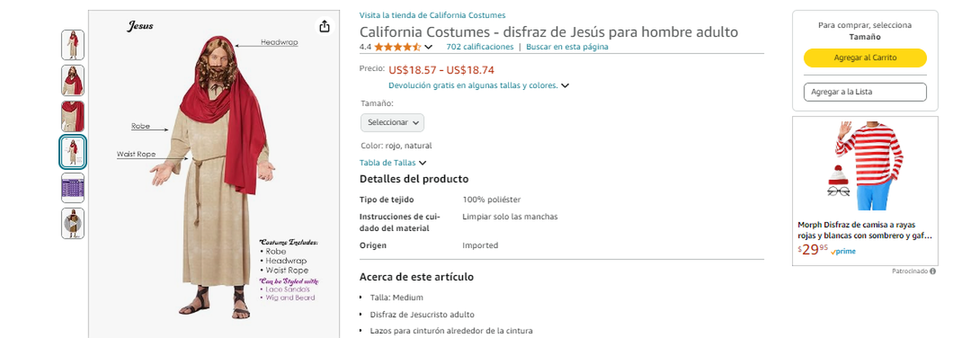980x338 pixels.
Task: Click the Acerca de este artículo heading
Action: coord(416,277)
